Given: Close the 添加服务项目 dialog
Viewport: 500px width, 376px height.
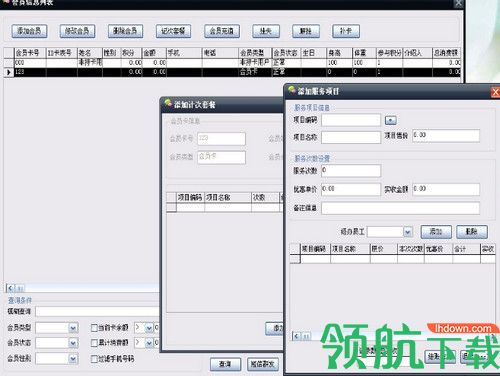Looking at the screenshot, I should click(x=495, y=92).
